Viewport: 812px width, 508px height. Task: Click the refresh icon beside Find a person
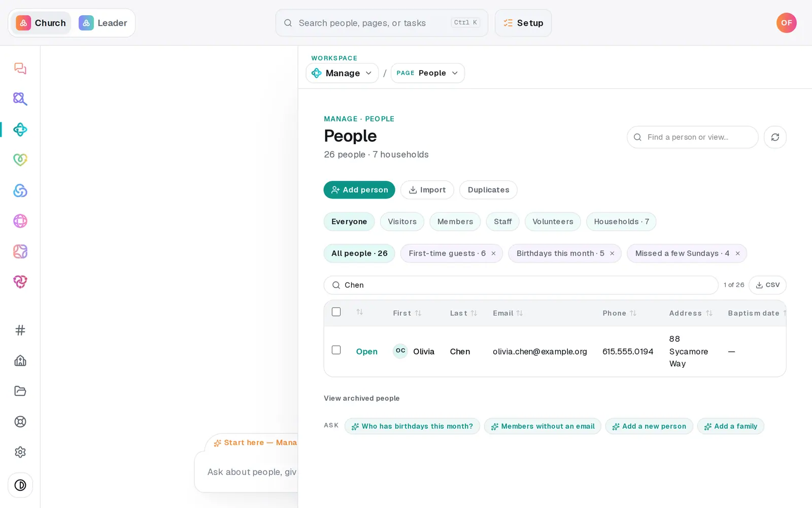pos(775,137)
